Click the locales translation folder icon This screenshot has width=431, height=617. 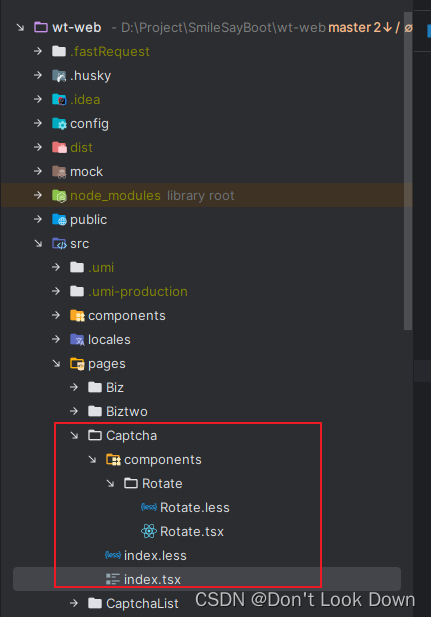coord(77,340)
